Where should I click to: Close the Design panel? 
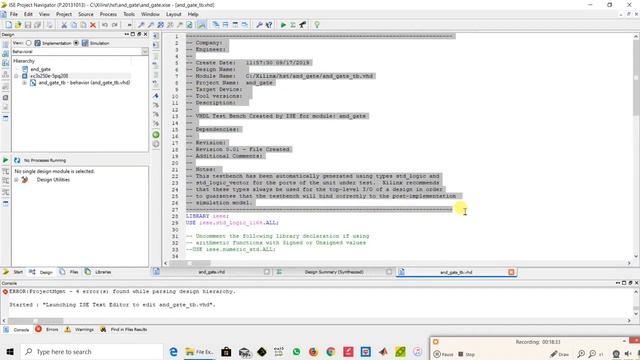[x=145, y=34]
